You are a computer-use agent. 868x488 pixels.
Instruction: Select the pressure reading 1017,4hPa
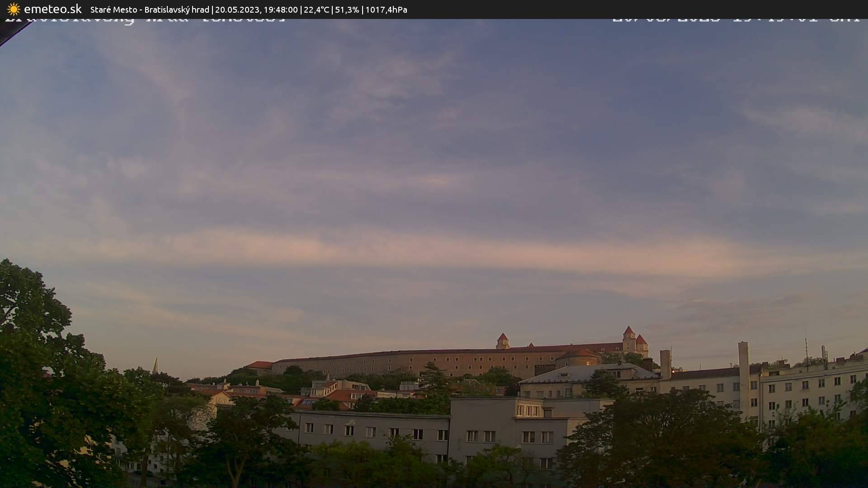tap(386, 9)
